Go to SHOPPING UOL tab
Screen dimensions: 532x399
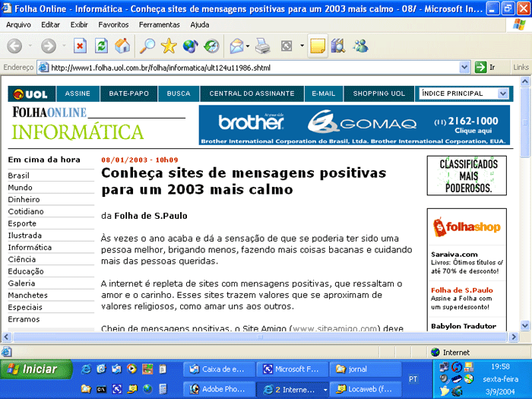click(379, 93)
